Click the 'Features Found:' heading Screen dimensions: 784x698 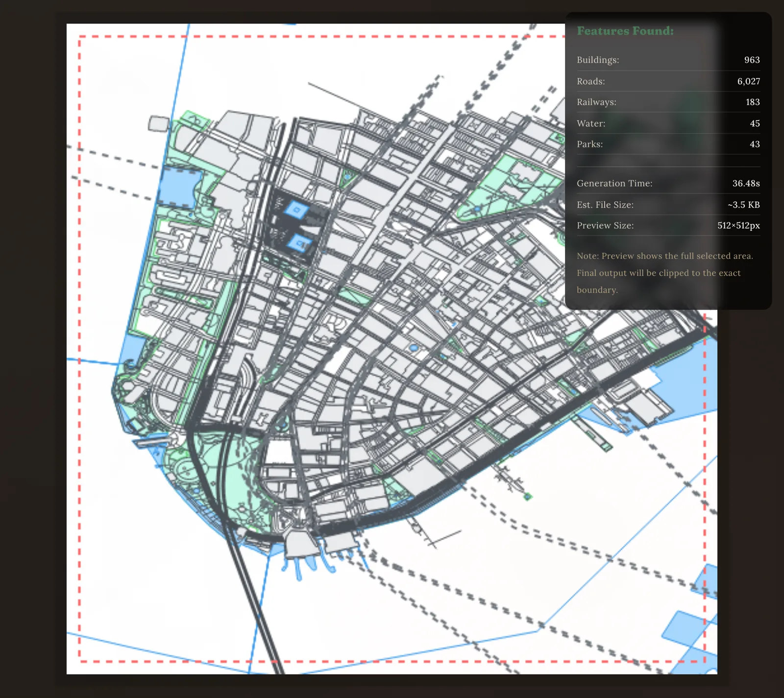click(625, 31)
